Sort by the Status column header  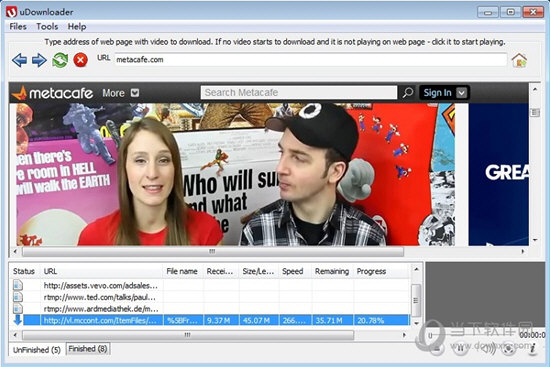(x=24, y=271)
